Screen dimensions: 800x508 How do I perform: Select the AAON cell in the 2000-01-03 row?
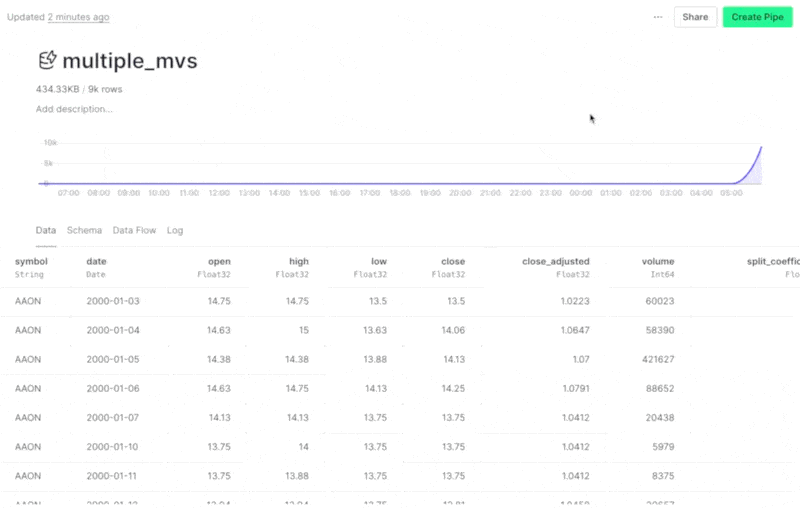[28, 300]
